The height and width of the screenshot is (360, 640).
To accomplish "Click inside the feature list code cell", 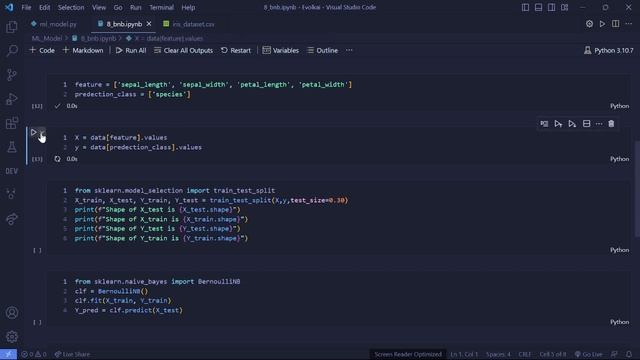I will (339, 89).
